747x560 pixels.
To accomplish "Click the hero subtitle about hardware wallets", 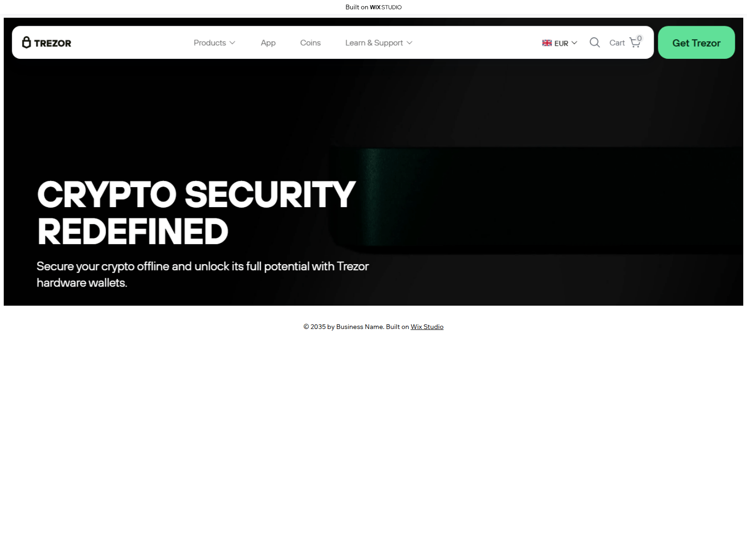I will point(203,274).
